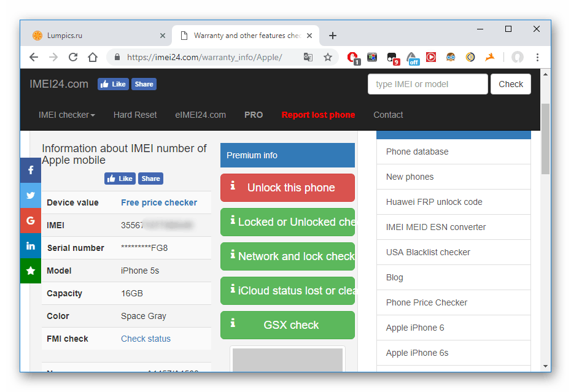
Task: Click the iCloud status lost or clean button
Action: pyautogui.click(x=288, y=291)
